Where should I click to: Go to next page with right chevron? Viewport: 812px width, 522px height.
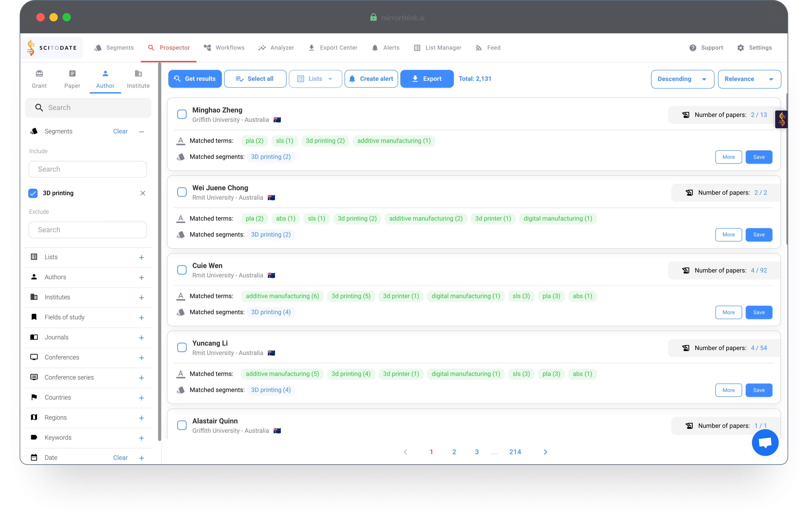pos(545,452)
